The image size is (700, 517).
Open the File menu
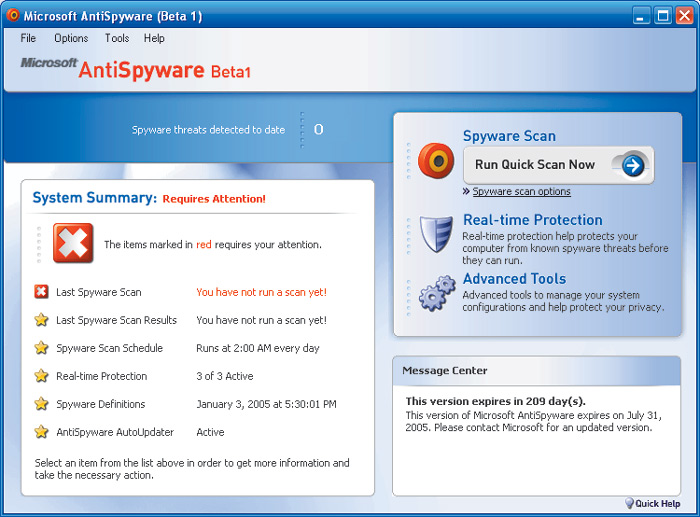coord(28,38)
